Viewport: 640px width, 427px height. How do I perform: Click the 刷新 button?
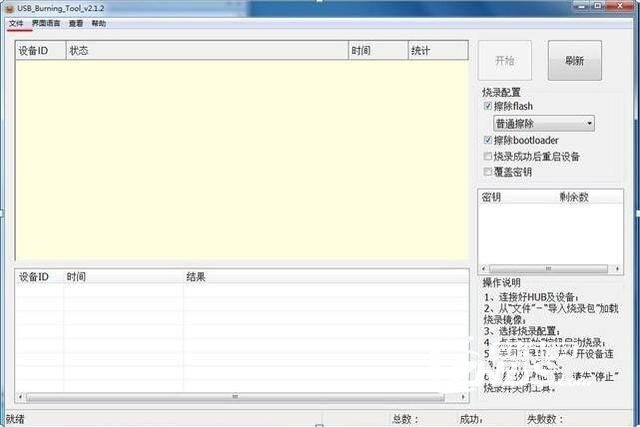click(x=574, y=60)
